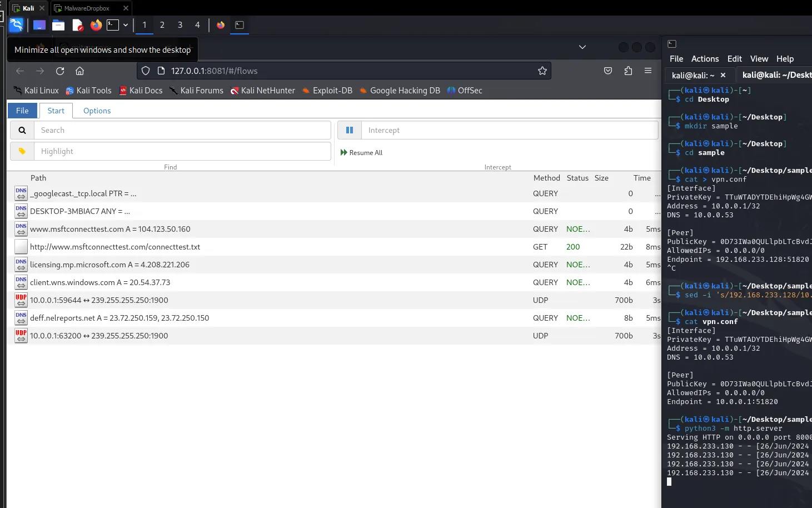
Task: Open the Firefox hamburger application menu
Action: click(x=647, y=71)
